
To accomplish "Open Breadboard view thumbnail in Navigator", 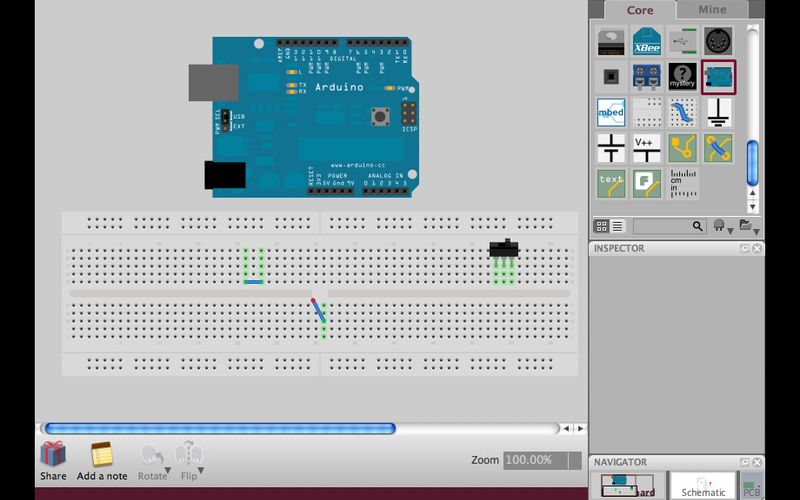I will [628, 485].
